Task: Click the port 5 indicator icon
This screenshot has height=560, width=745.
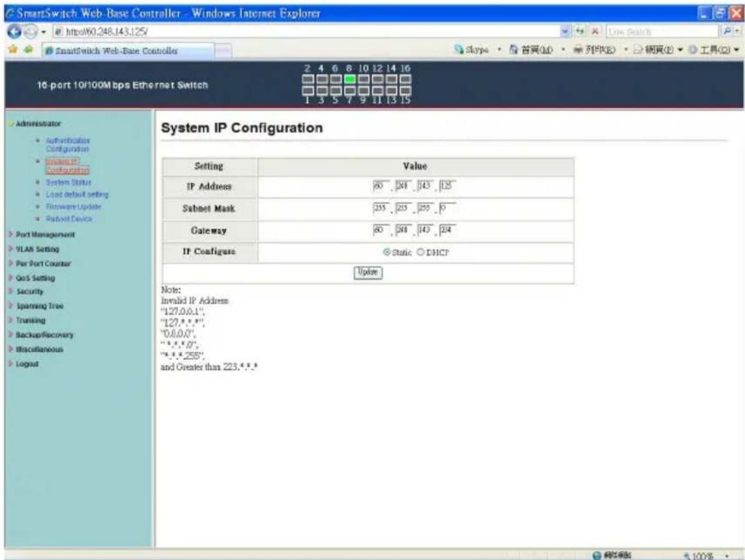Action: coord(336,91)
